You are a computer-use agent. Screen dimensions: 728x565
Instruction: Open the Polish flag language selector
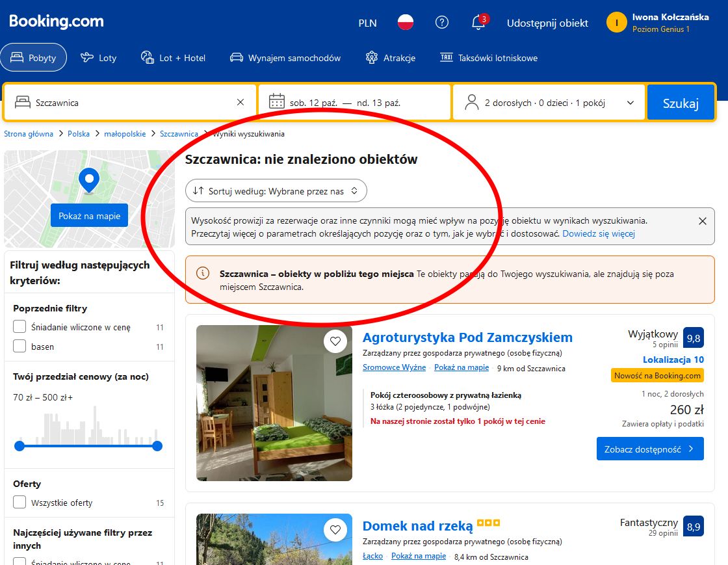pyautogui.click(x=406, y=22)
